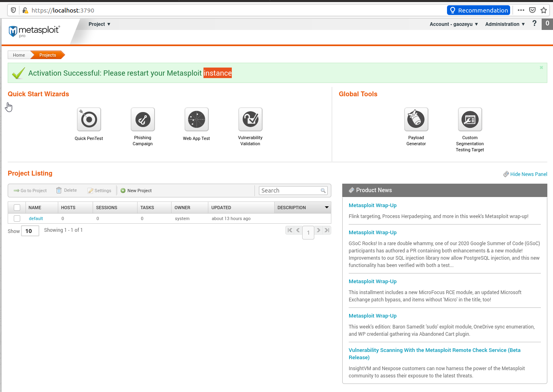This screenshot has width=553, height=392.
Task: Open the Project dropdown menu
Action: coord(100,24)
